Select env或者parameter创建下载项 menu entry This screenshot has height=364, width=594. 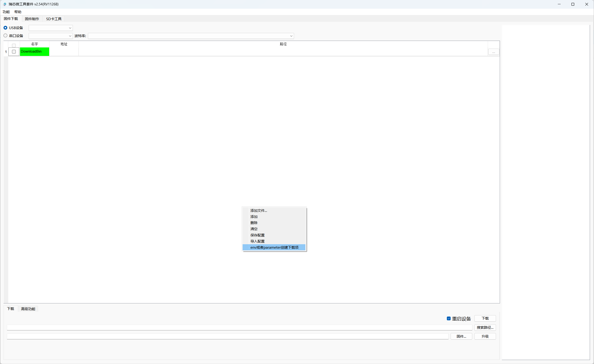click(x=274, y=248)
